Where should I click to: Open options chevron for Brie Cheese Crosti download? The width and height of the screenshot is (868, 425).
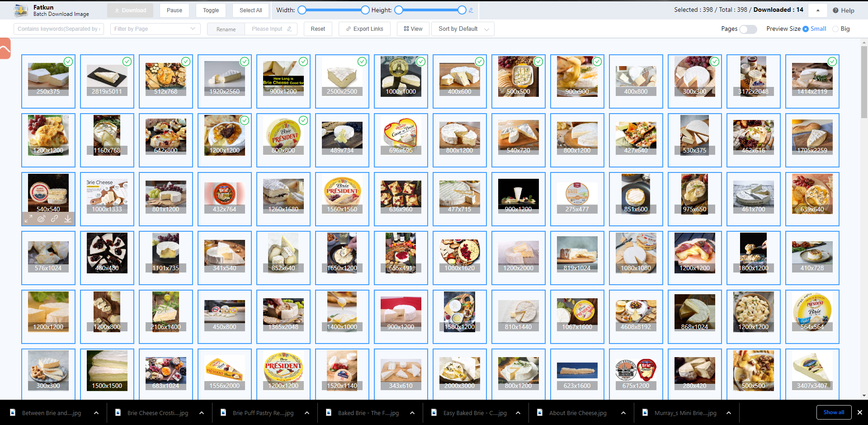pos(202,413)
